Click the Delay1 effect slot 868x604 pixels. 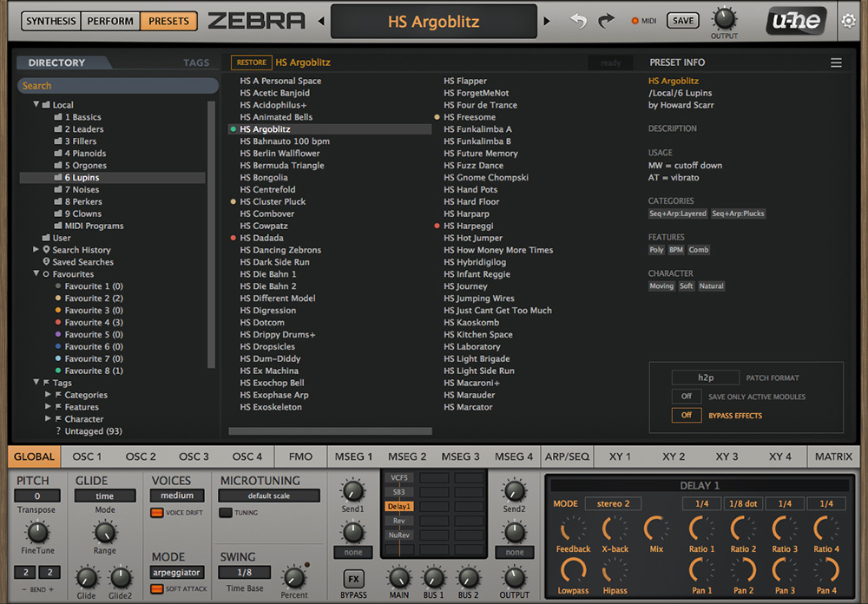399,506
